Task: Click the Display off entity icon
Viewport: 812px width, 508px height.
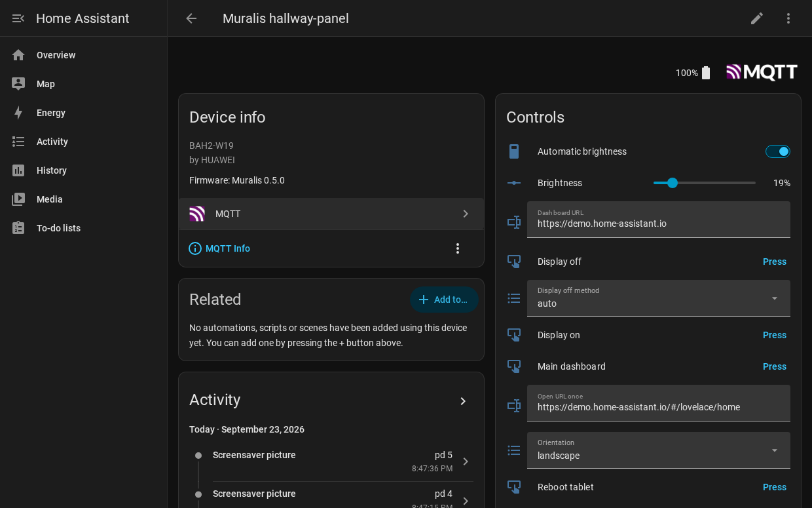Action: [x=514, y=262]
